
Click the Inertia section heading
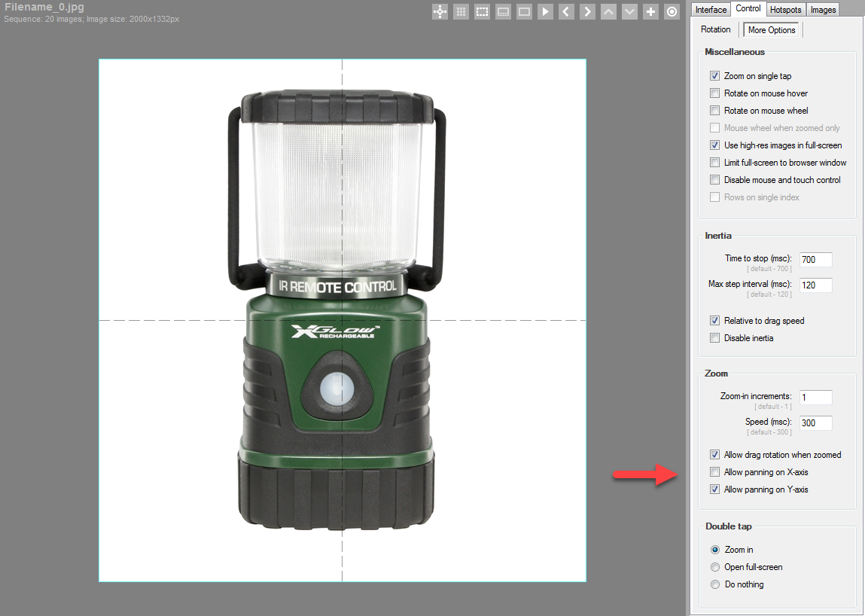[x=718, y=236]
